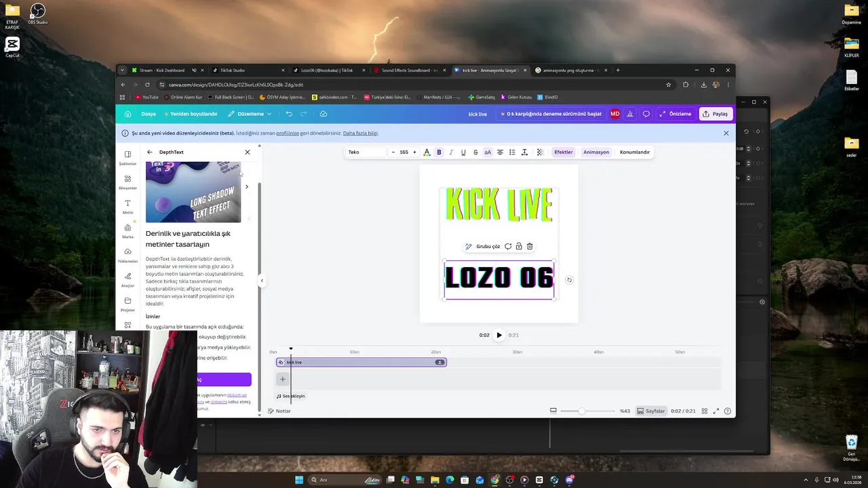The height and width of the screenshot is (488, 868).
Task: Dismiss the beta video editor banner
Action: point(726,133)
